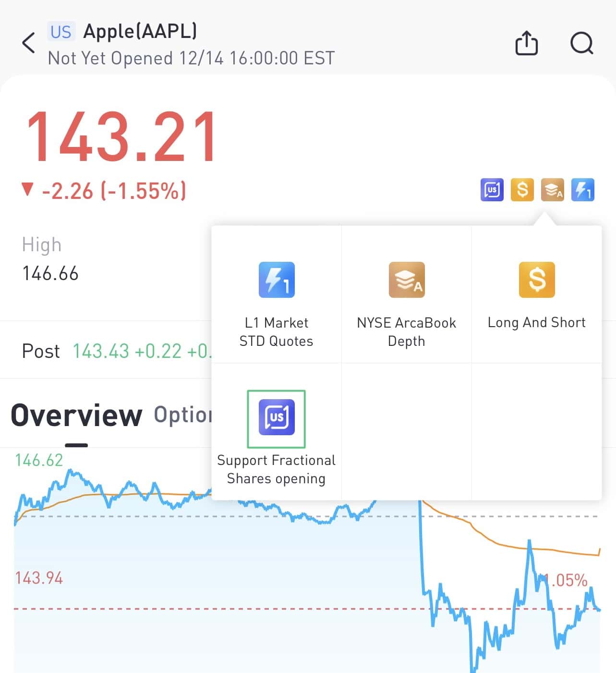Image resolution: width=616 pixels, height=673 pixels.
Task: Tap the Apple(AAPL) title
Action: pos(140,31)
